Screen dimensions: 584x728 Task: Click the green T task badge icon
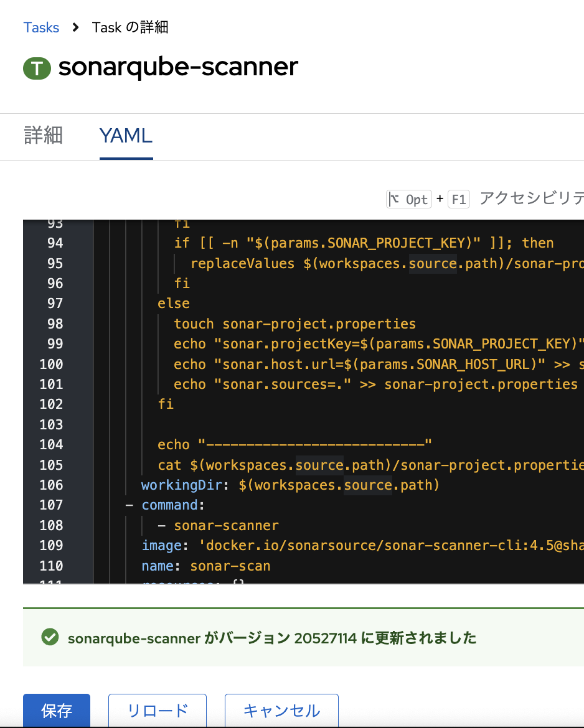click(37, 68)
